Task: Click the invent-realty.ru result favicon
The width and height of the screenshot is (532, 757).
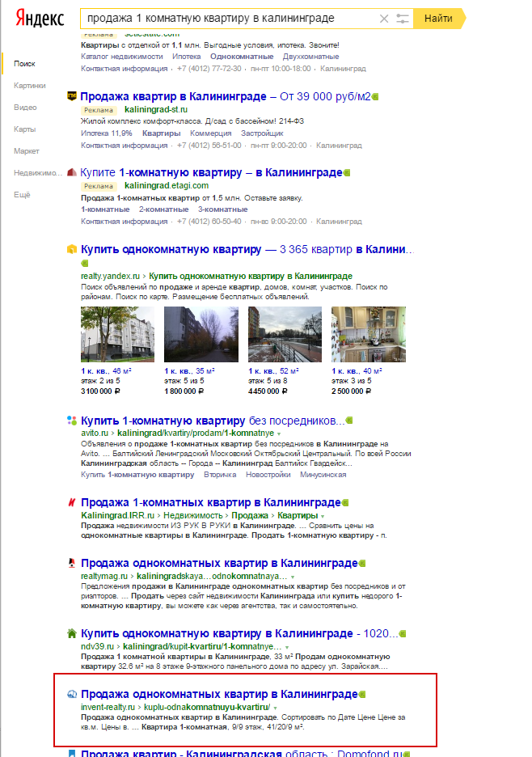Action: [71, 694]
